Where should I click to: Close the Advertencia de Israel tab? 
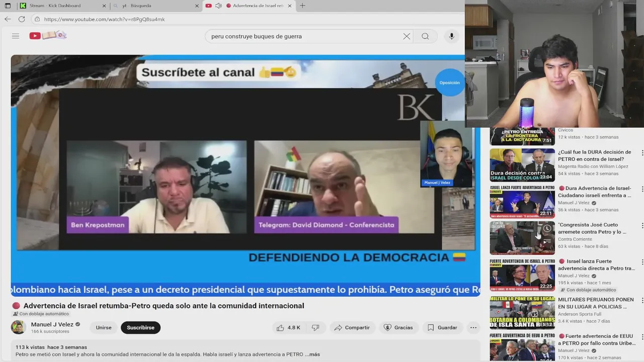pyautogui.click(x=289, y=6)
